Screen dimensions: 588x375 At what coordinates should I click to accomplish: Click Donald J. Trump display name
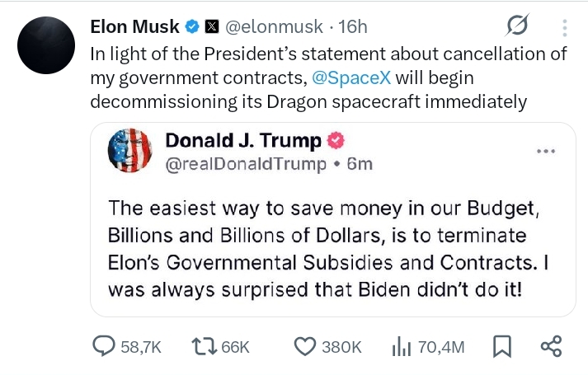pyautogui.click(x=244, y=141)
